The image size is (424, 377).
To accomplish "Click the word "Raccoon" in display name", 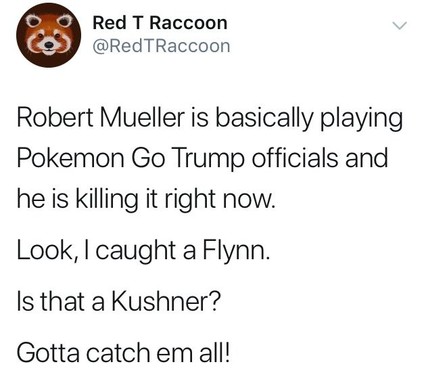I will click(188, 23).
